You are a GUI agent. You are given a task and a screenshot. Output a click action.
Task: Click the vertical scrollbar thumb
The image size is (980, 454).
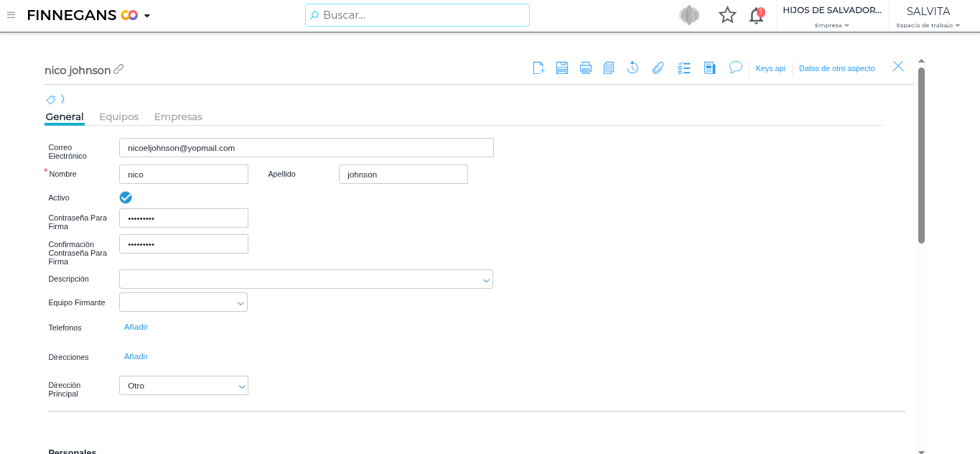point(921,154)
